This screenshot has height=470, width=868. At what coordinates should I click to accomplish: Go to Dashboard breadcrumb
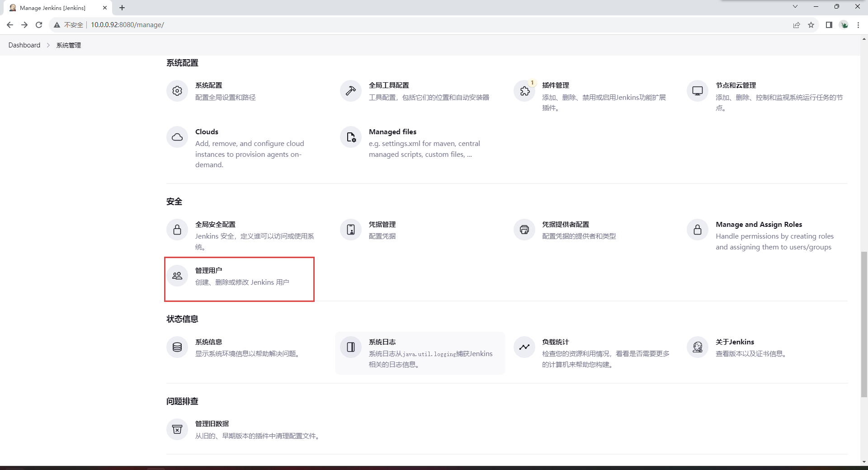[24, 45]
